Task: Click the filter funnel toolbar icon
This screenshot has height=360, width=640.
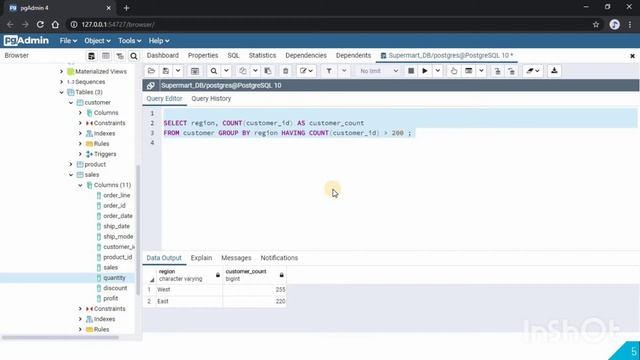Action: click(x=329, y=71)
